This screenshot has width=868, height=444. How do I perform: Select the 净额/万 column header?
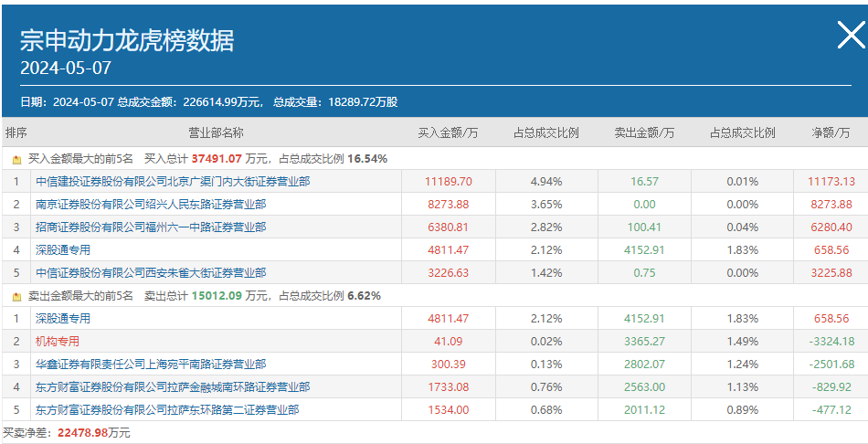pyautogui.click(x=831, y=132)
